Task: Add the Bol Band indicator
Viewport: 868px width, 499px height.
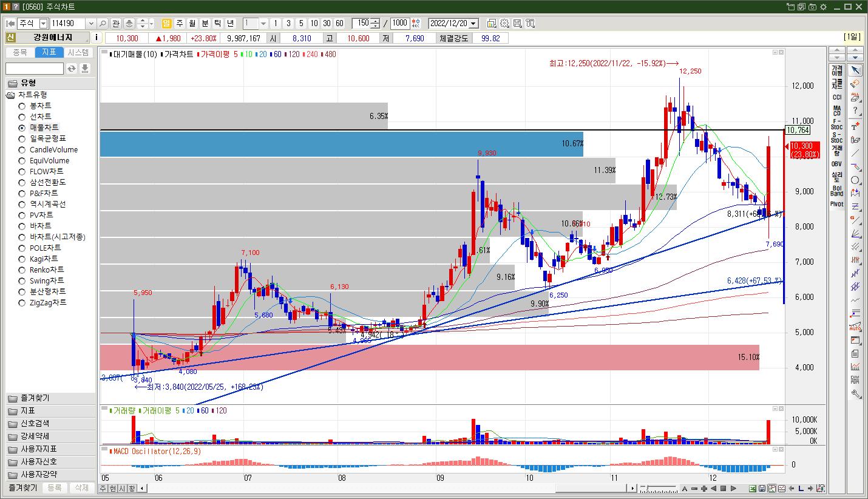Action: [837, 191]
